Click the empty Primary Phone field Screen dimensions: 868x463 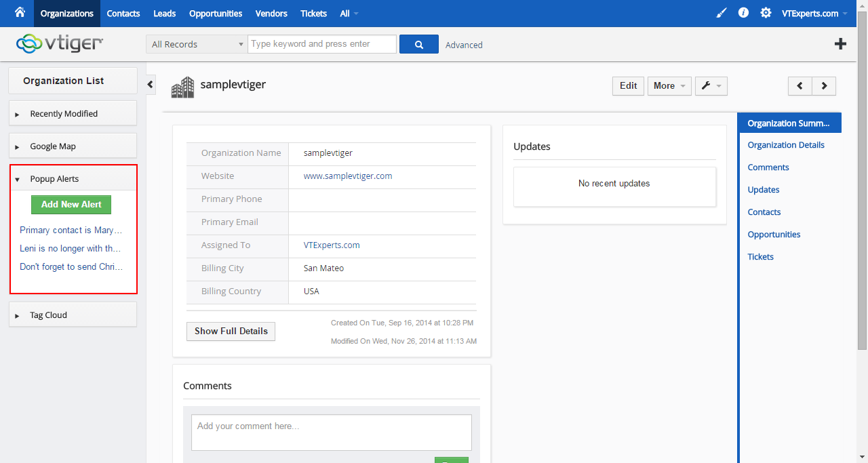coord(382,199)
